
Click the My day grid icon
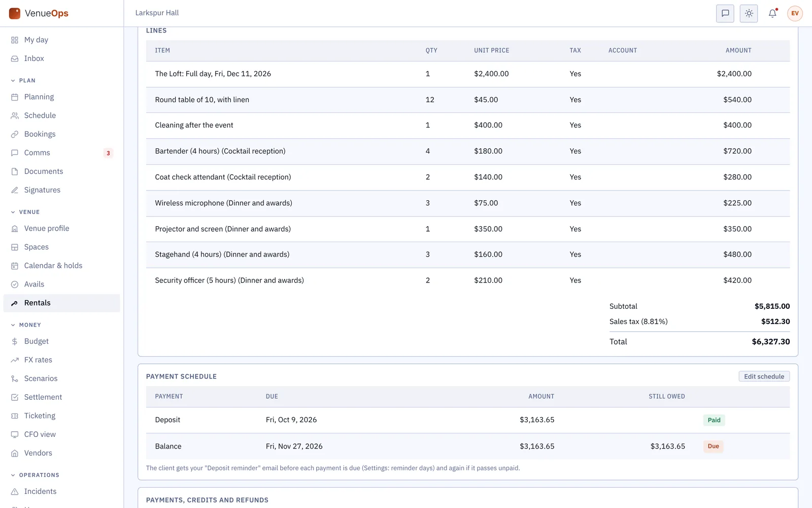(x=15, y=40)
